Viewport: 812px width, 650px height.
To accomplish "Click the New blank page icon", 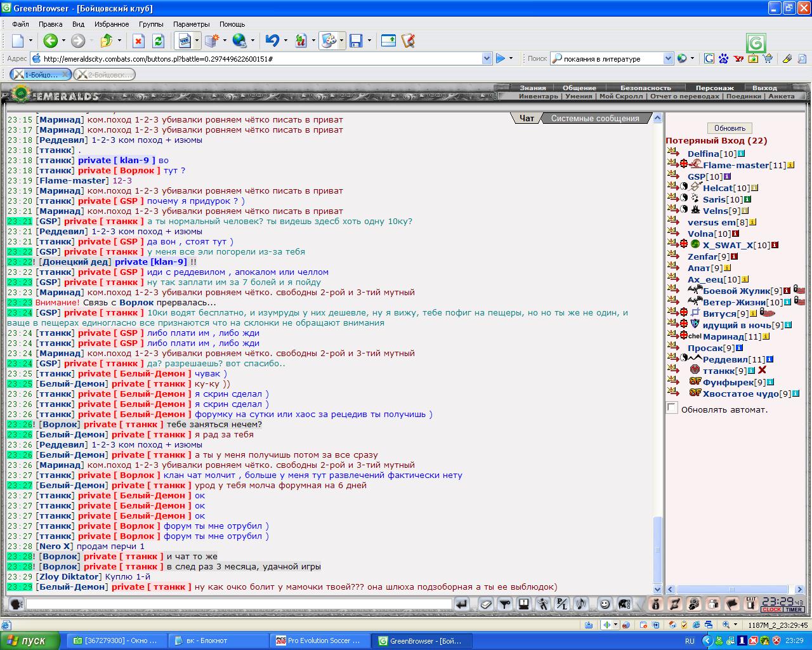I will coord(18,41).
